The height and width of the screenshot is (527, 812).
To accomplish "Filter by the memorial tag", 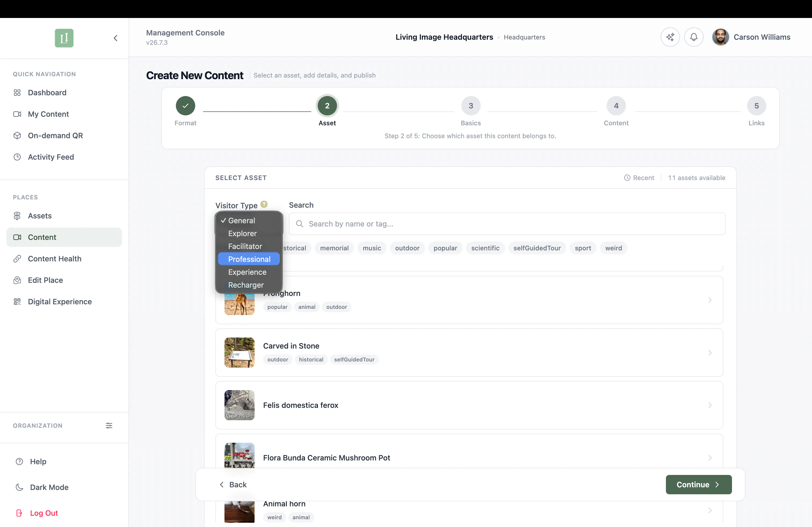I will pos(334,248).
